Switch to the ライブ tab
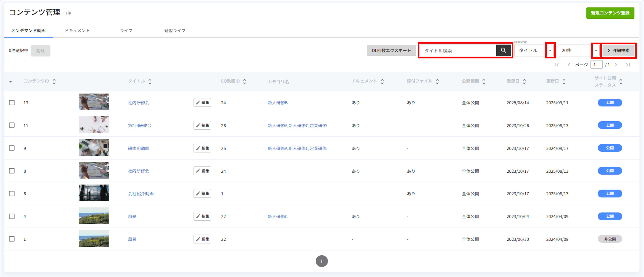The width and height of the screenshot is (644, 277). [126, 30]
